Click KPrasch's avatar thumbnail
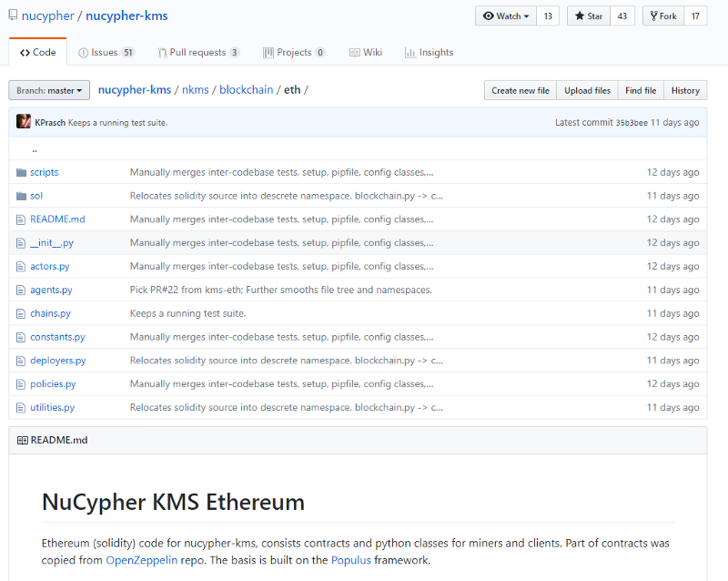 24,122
